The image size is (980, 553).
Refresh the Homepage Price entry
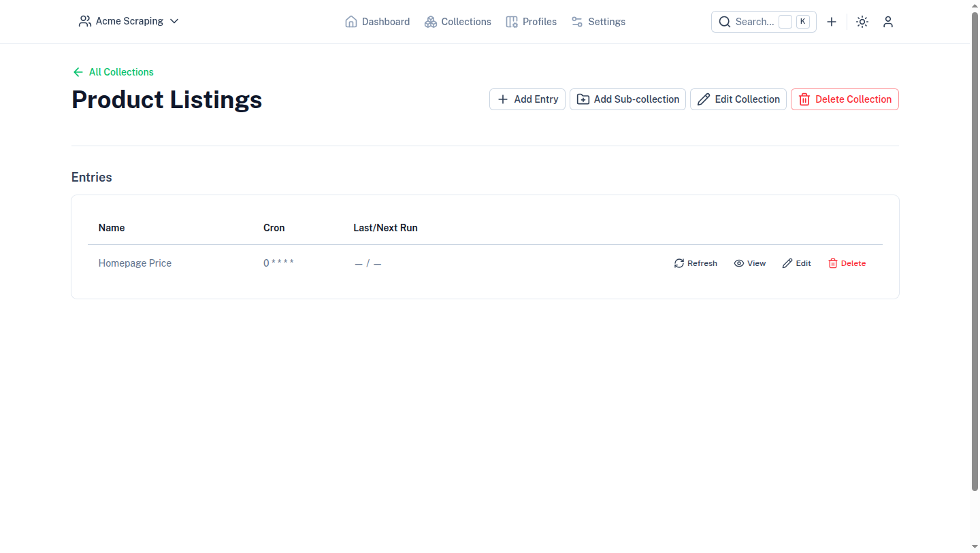(x=696, y=263)
